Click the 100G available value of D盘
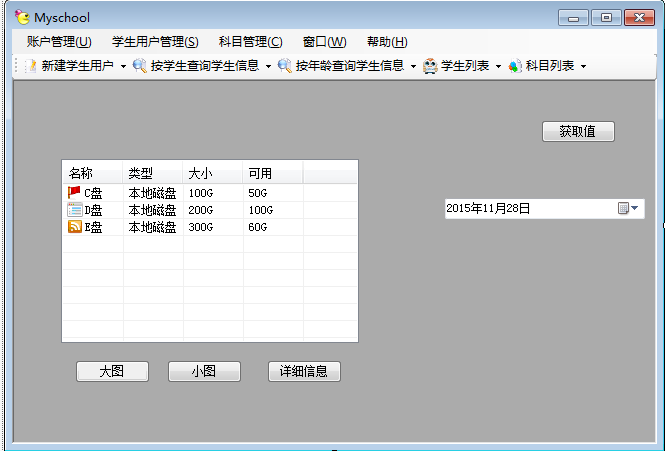Viewport: 665px width, 451px height. pyautogui.click(x=261, y=210)
